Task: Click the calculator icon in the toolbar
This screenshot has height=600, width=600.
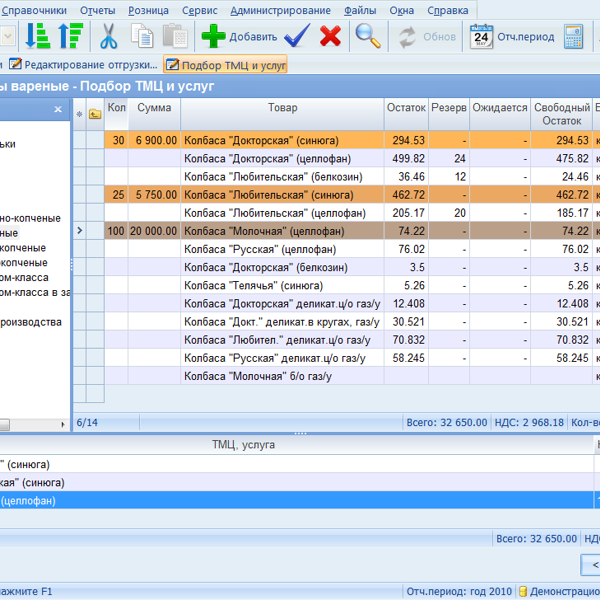Action: pos(573,37)
